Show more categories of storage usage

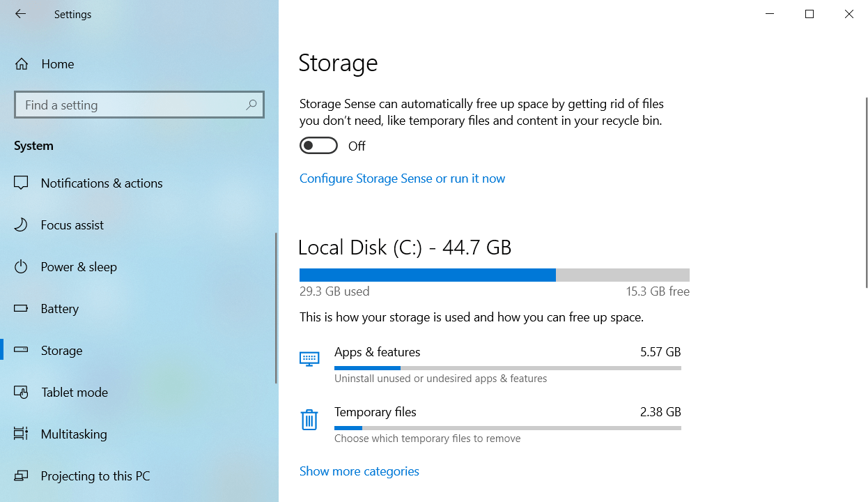pyautogui.click(x=359, y=471)
